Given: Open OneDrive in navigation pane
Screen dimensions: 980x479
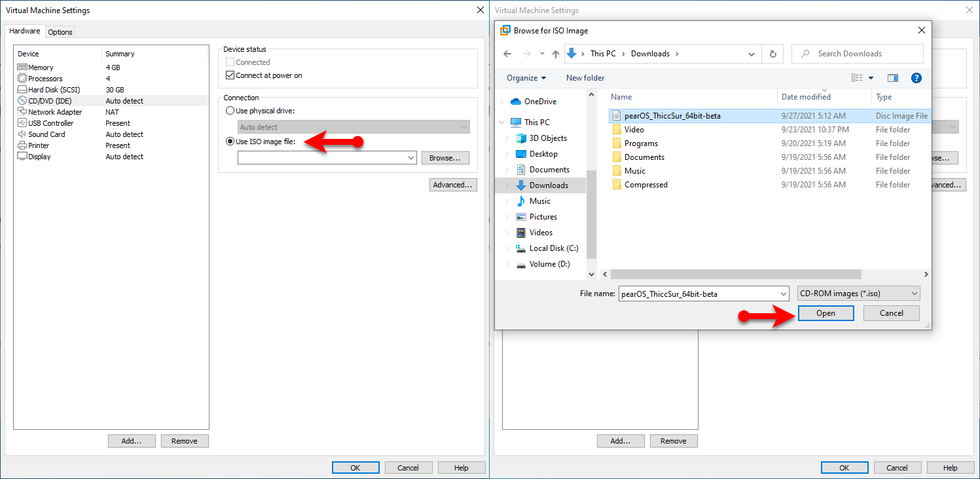Looking at the screenshot, I should click(540, 102).
